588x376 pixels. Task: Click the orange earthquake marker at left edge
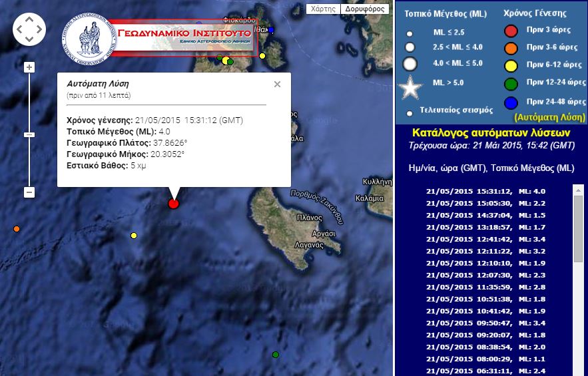[17, 229]
